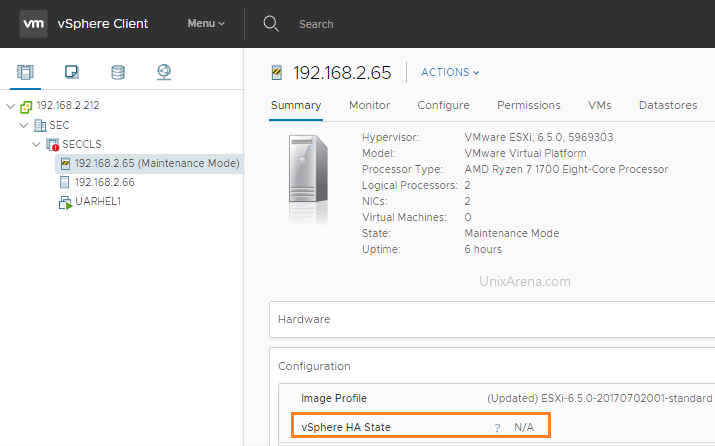Click the VMware vm logo
Viewport: 715px width, 446px height.
click(x=33, y=24)
